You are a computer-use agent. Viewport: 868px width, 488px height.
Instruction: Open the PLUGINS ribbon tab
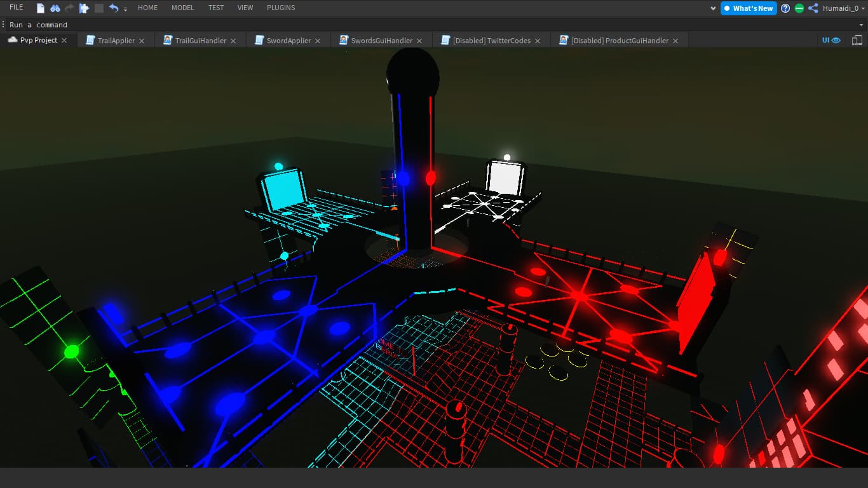280,8
